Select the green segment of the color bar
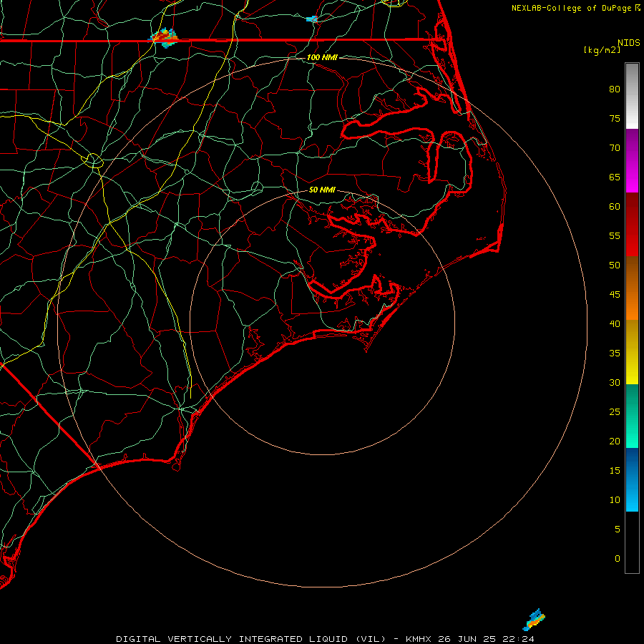This screenshot has height=644, width=644. point(632,416)
